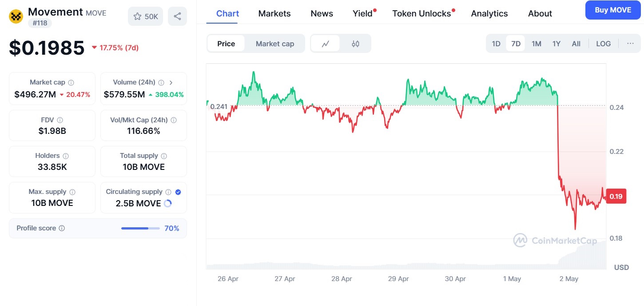
Task: Select the 1D time range button
Action: pyautogui.click(x=496, y=44)
